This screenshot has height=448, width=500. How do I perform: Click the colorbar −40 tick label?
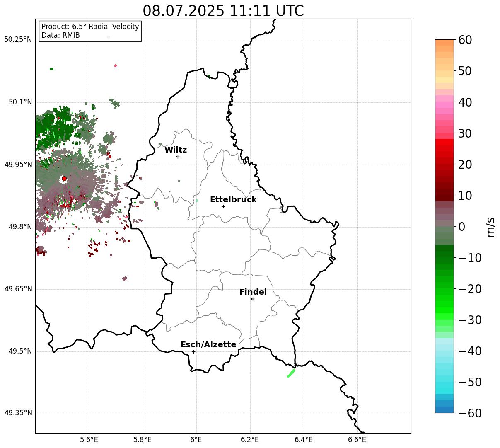[x=470, y=351]
